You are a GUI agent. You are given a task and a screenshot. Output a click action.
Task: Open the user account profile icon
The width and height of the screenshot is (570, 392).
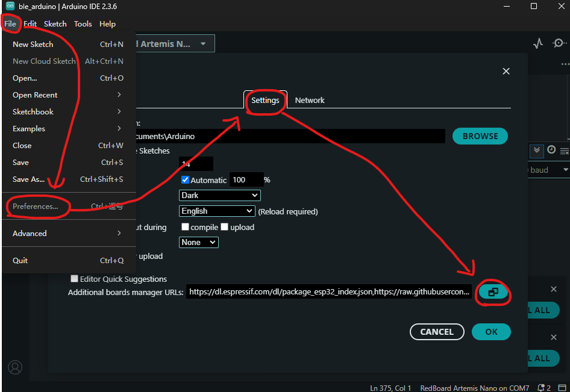(15, 367)
